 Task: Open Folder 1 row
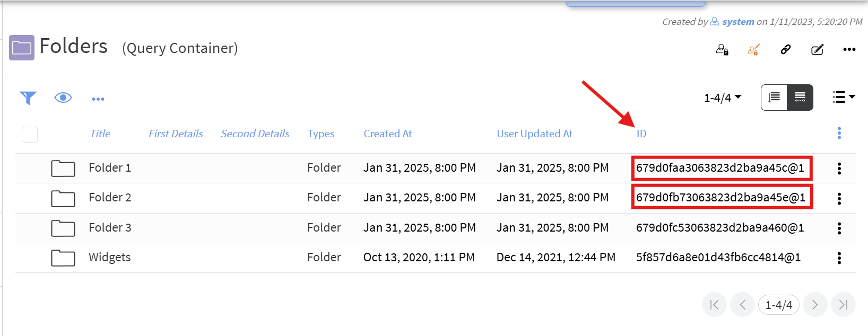click(110, 168)
